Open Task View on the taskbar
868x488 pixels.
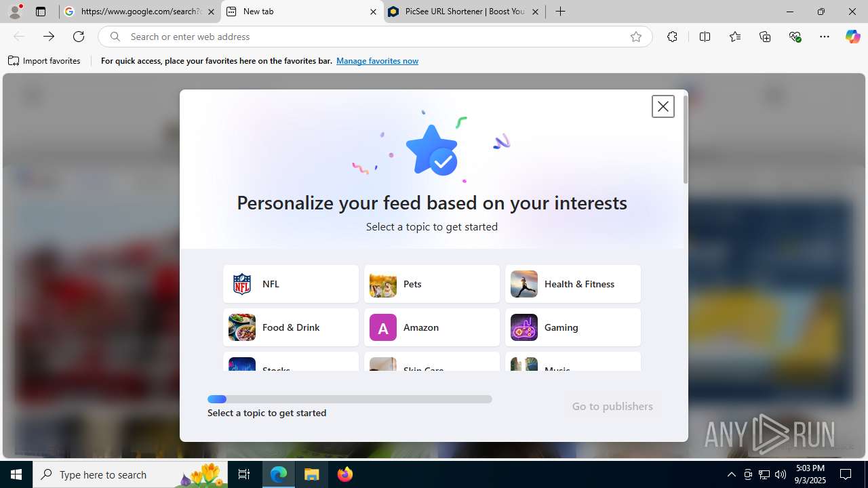click(x=244, y=474)
